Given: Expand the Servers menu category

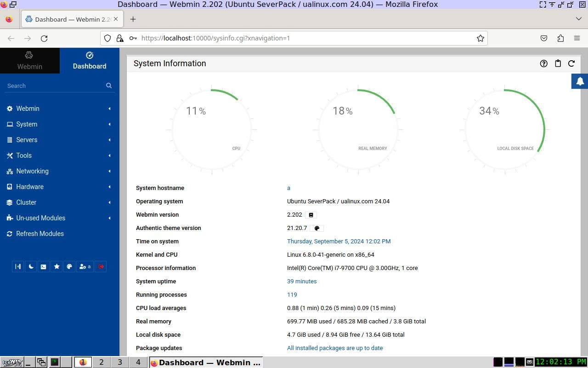Looking at the screenshot, I should (x=60, y=140).
